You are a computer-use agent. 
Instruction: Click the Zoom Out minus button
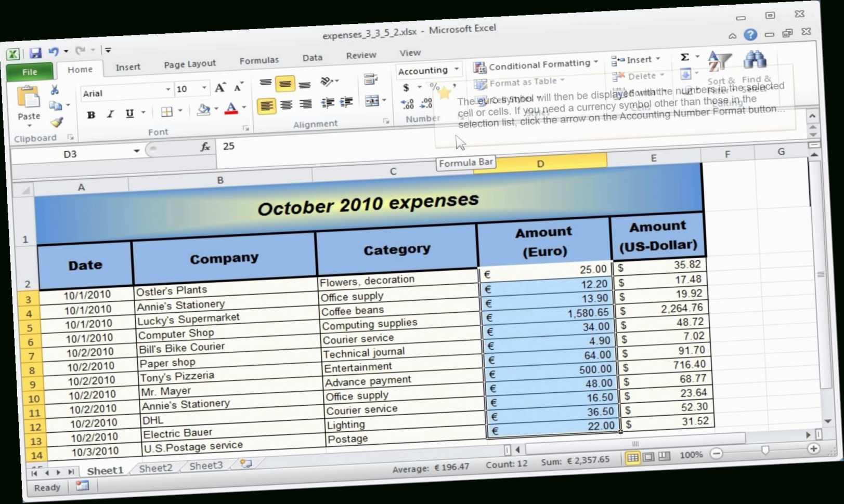coord(717,454)
